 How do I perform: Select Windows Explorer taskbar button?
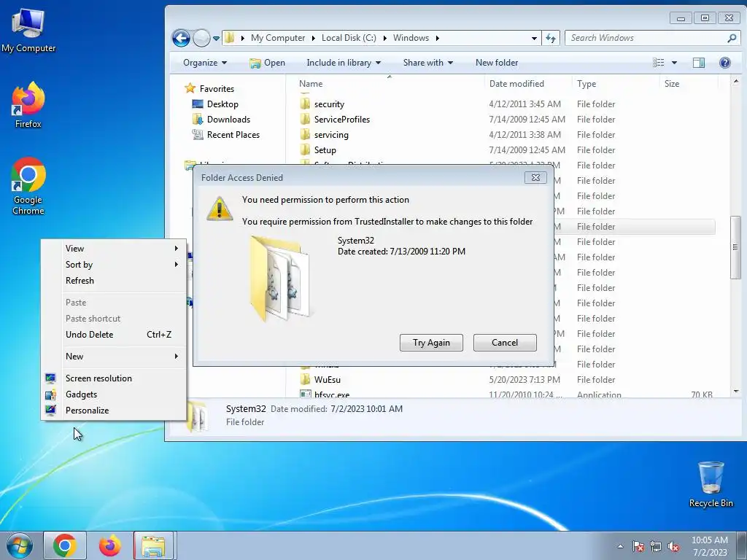155,545
